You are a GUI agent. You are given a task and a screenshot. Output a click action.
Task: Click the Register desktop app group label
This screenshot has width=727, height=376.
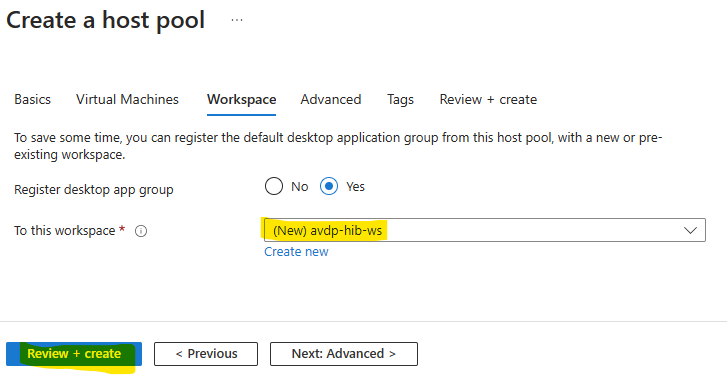94,190
